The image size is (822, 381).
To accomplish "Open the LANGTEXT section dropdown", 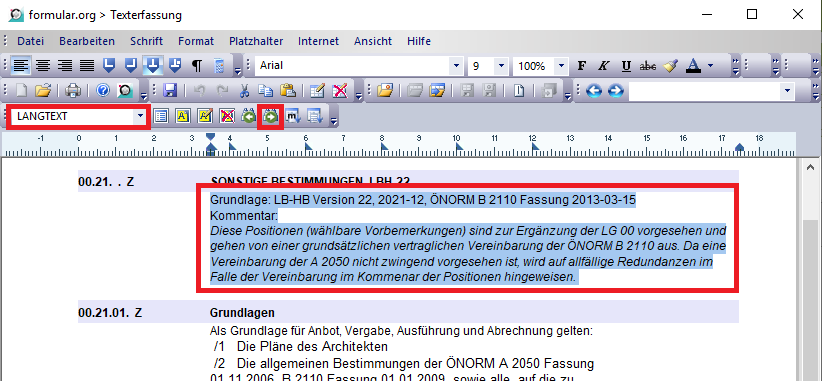I will [x=140, y=116].
